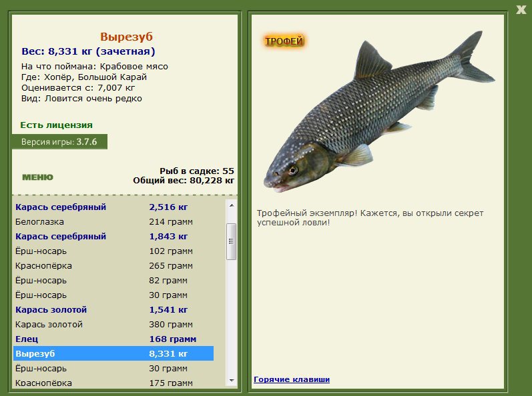This screenshot has height=396, width=532.
Task: Click the ТРОФЕЙ trophy badge
Action: 284,41
